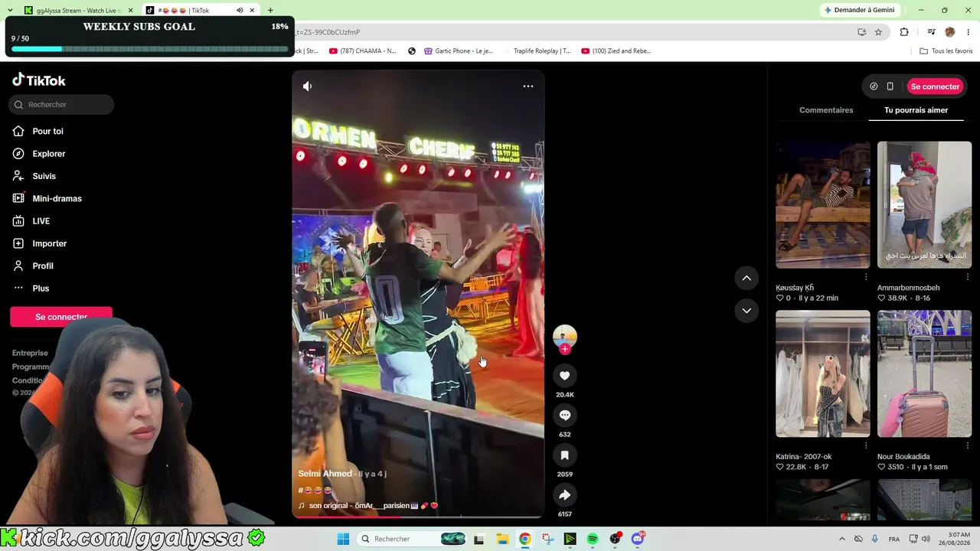
Task: Share the video using the arrow icon
Action: click(x=565, y=495)
